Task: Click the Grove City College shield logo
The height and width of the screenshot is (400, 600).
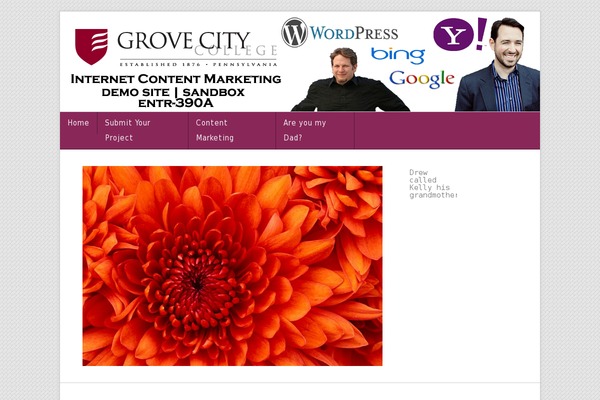Action: [91, 46]
